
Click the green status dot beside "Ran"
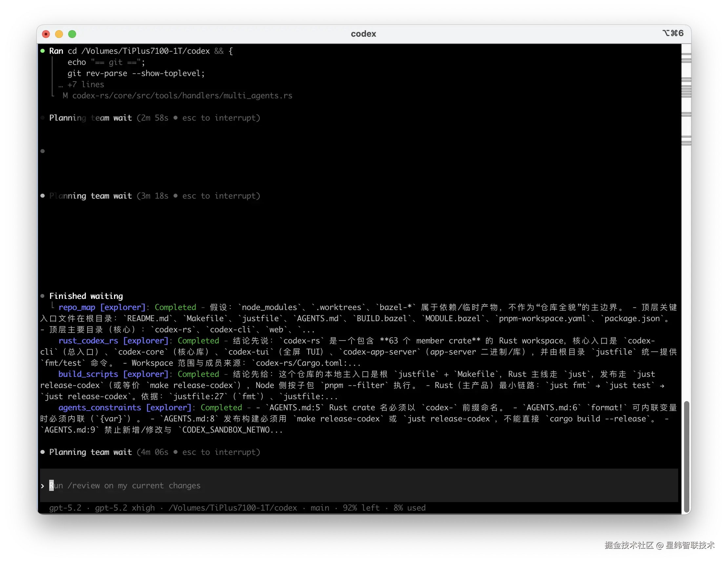tap(43, 50)
